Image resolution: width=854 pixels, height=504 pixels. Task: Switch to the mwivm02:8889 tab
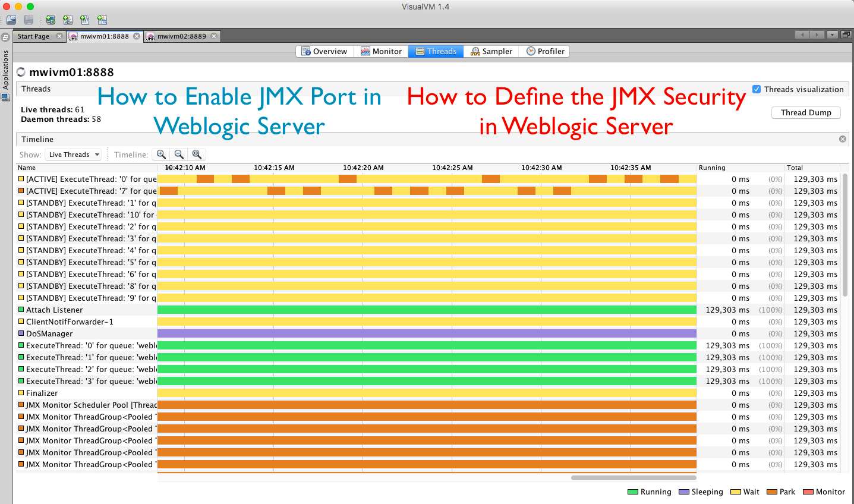[182, 36]
